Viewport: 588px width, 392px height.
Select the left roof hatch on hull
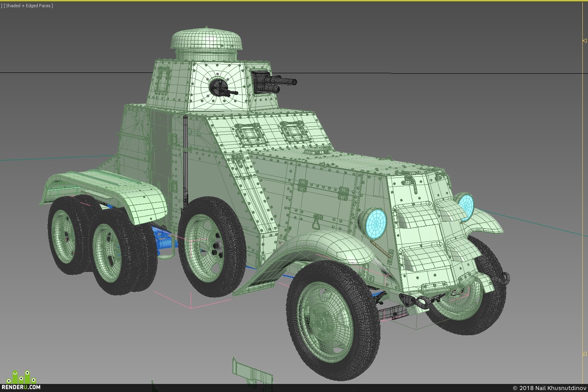click(x=249, y=134)
